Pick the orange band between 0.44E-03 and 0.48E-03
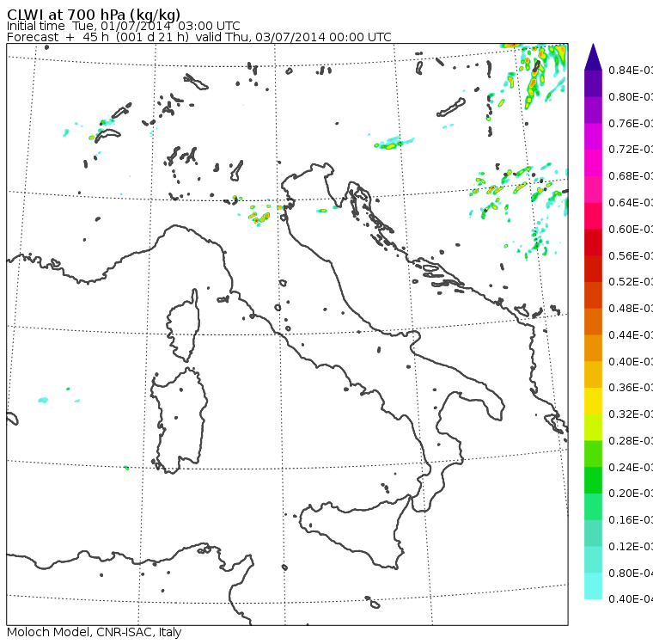Screen dimensions: 653x644 click(593, 322)
